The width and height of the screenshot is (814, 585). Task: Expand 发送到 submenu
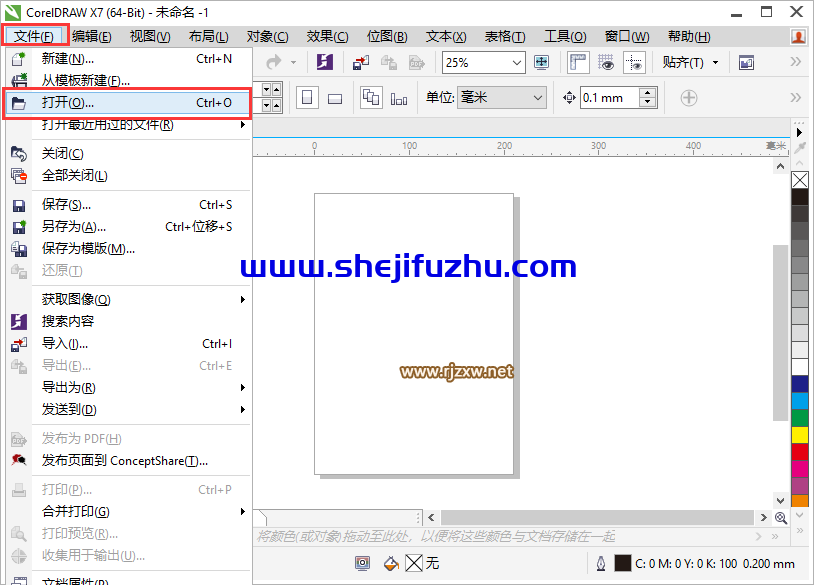point(242,410)
